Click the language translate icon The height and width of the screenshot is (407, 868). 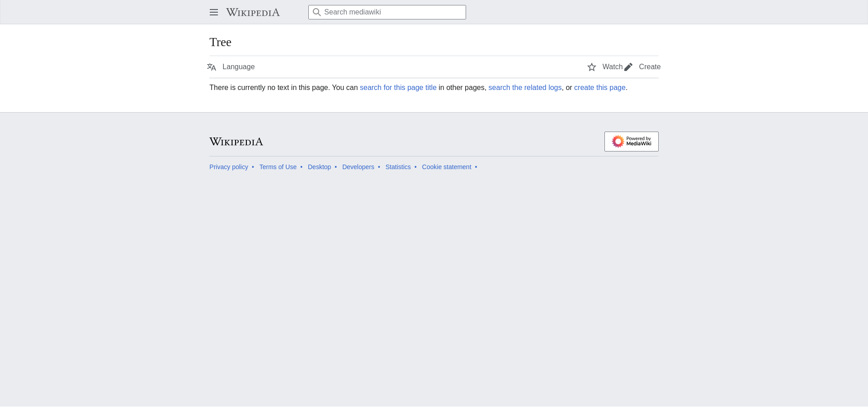tap(212, 67)
